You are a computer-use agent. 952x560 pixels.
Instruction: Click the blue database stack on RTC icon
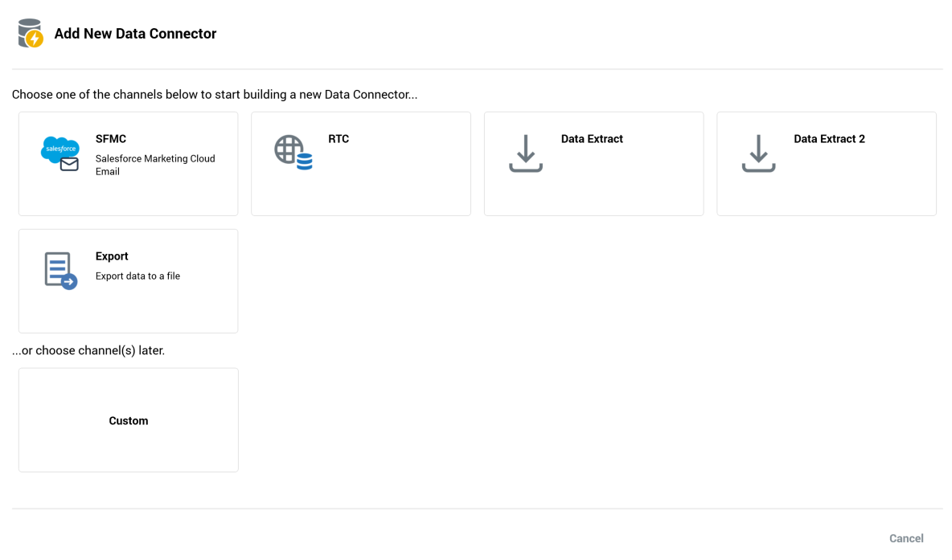pyautogui.click(x=305, y=161)
